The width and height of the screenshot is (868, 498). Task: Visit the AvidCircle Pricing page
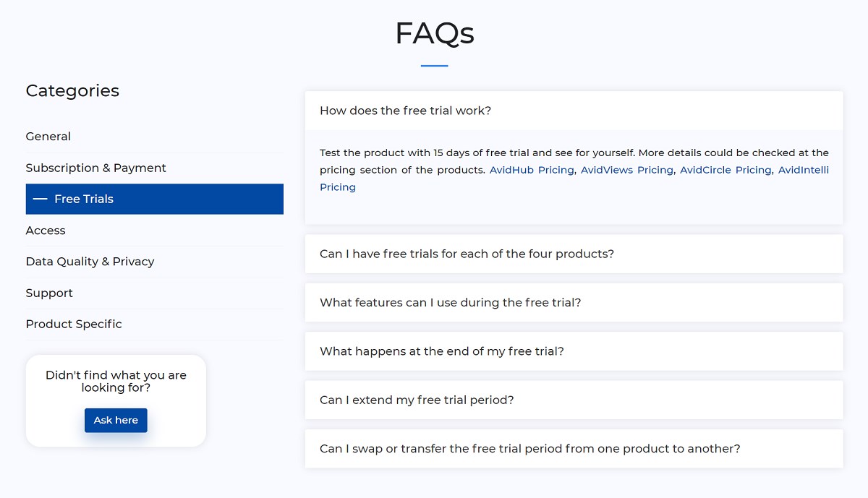[726, 170]
